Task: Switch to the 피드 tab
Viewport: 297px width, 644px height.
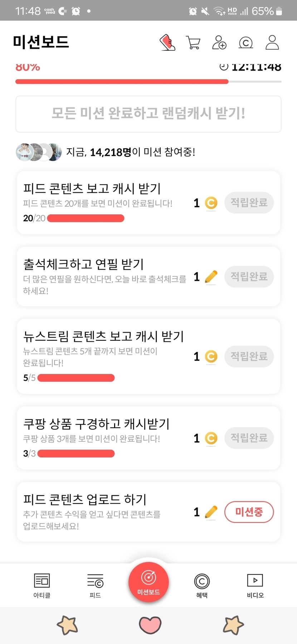Action: (x=95, y=585)
